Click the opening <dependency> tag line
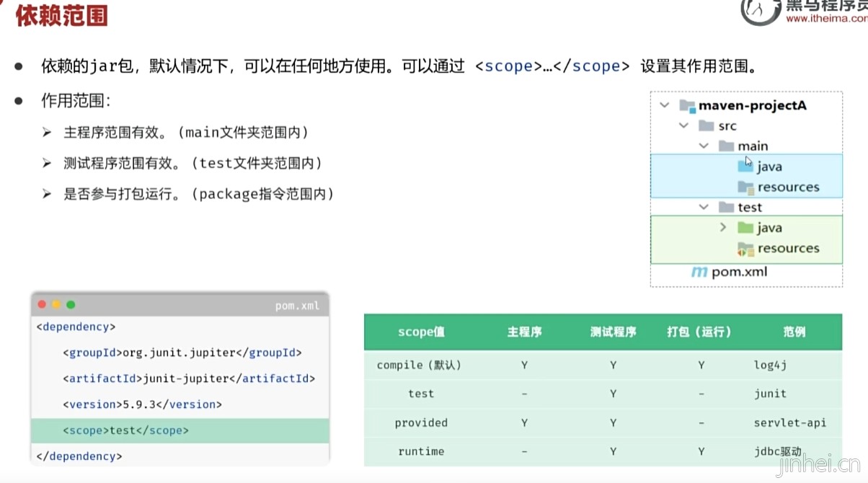Viewport: 868px width, 483px height. 76,327
